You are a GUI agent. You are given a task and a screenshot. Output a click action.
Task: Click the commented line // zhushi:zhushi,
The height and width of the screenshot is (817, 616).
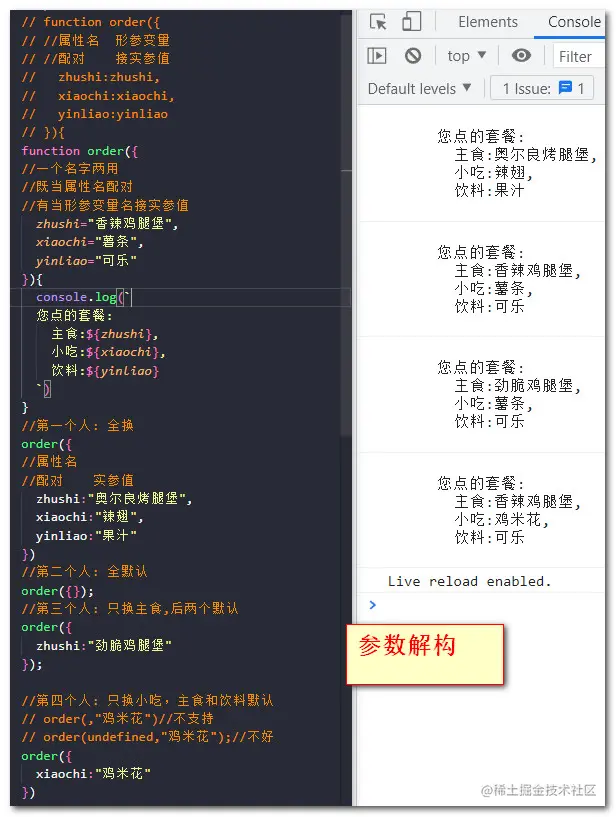click(x=91, y=77)
